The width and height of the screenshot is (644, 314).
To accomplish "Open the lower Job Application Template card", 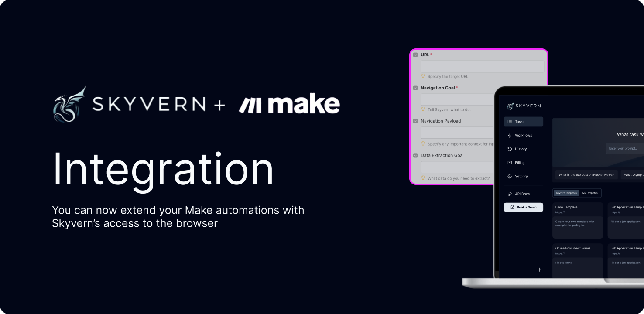I will coord(626,260).
